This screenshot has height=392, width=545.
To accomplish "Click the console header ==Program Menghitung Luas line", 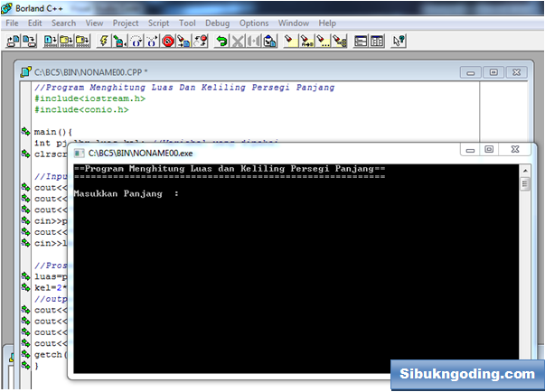I will point(230,169).
